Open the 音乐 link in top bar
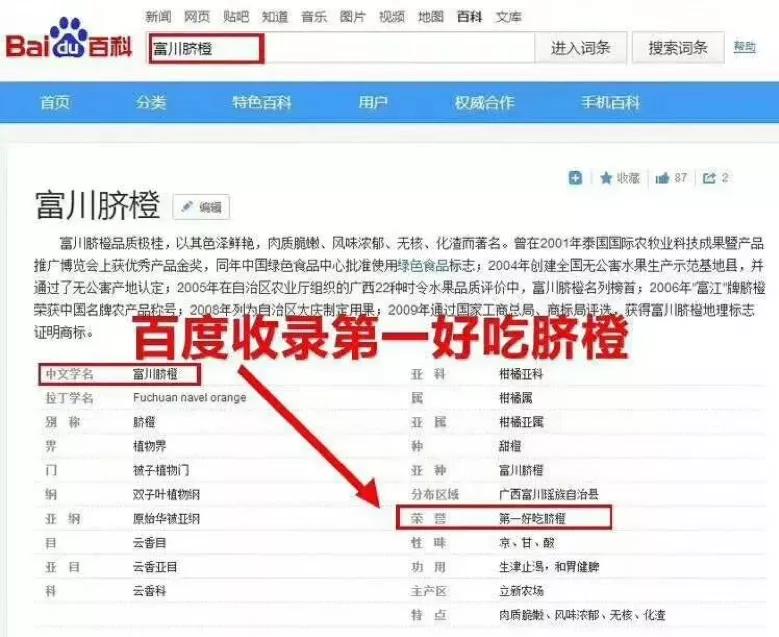This screenshot has width=779, height=637. point(314,17)
